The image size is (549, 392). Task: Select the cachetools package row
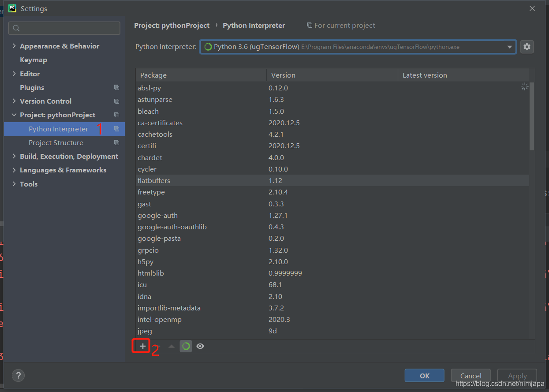[332, 134]
